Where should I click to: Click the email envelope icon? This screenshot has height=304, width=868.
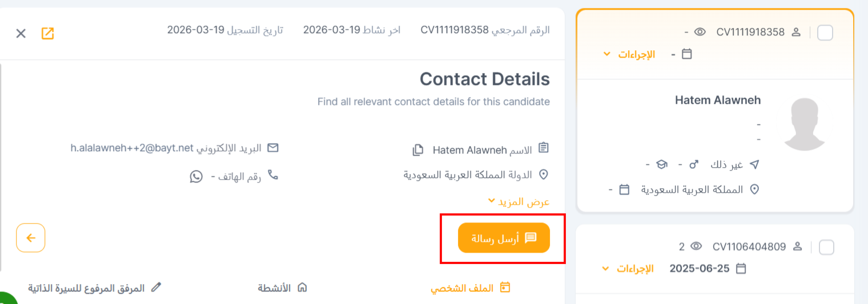tap(273, 148)
